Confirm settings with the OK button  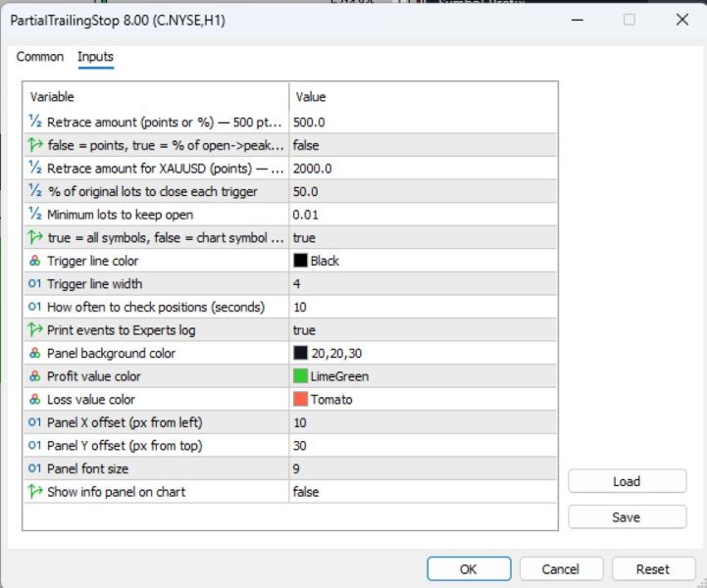[469, 569]
